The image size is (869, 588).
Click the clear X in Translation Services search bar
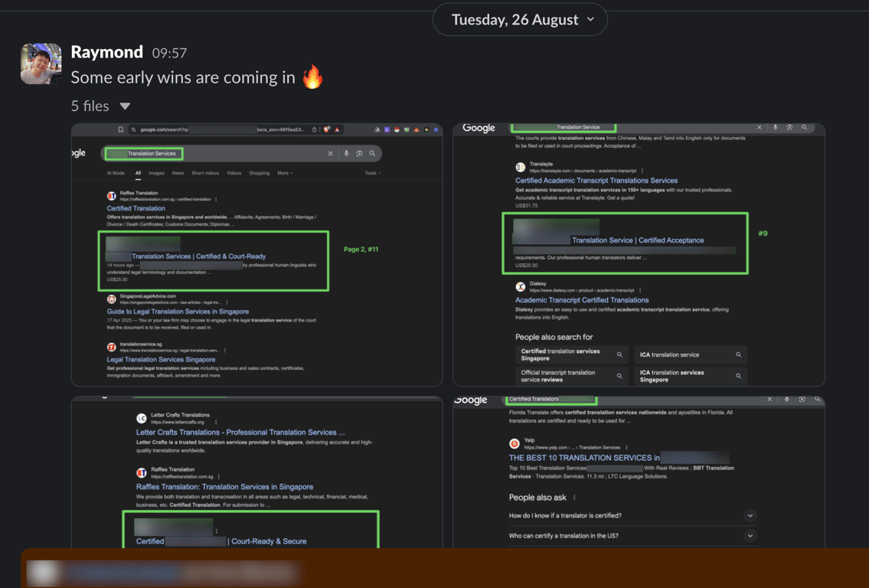point(330,154)
